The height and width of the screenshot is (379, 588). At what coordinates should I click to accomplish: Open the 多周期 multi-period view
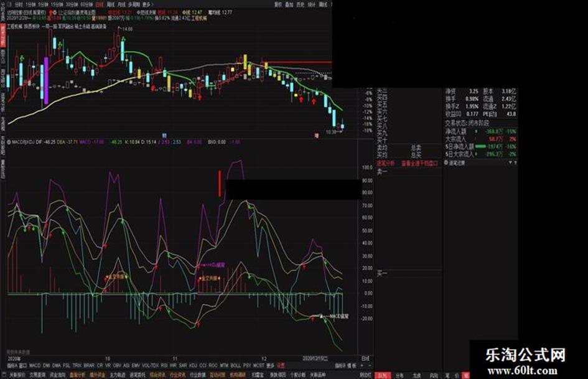coord(134,5)
